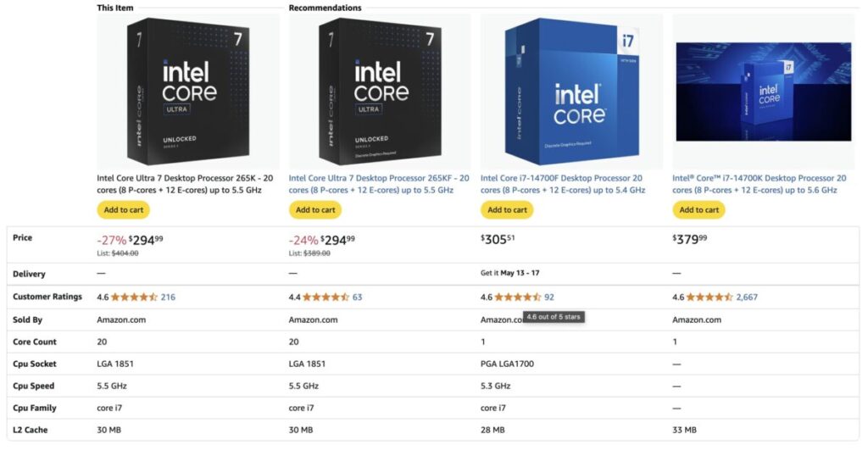This screenshot has height=456, width=868.
Task: Click the $294.99 price of the 265K
Action: point(146,240)
